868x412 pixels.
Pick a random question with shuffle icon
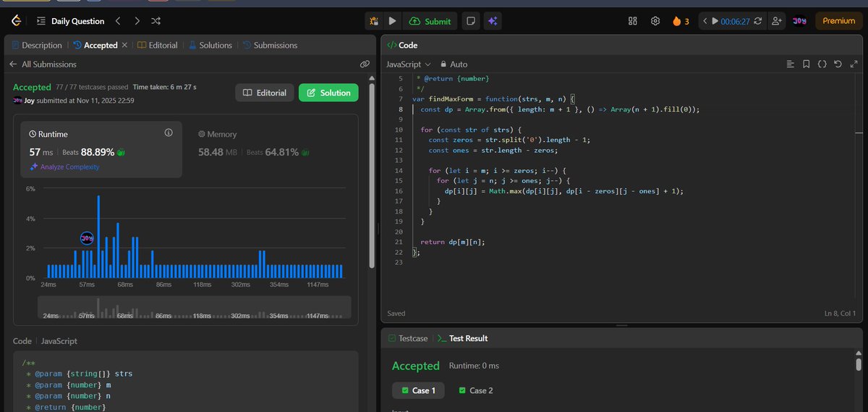pos(158,21)
